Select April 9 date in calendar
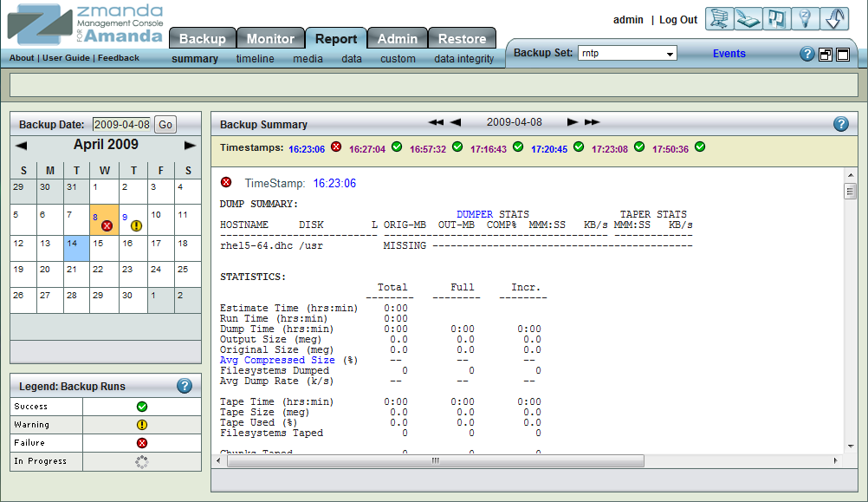The width and height of the screenshot is (868, 502). [125, 218]
